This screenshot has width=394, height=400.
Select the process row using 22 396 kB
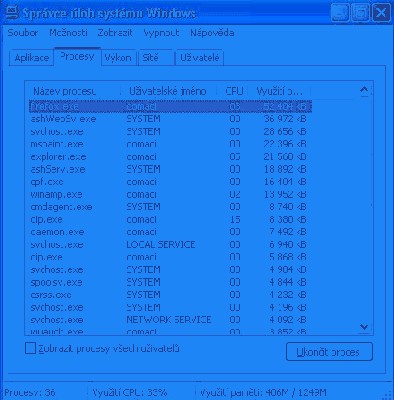(170, 144)
